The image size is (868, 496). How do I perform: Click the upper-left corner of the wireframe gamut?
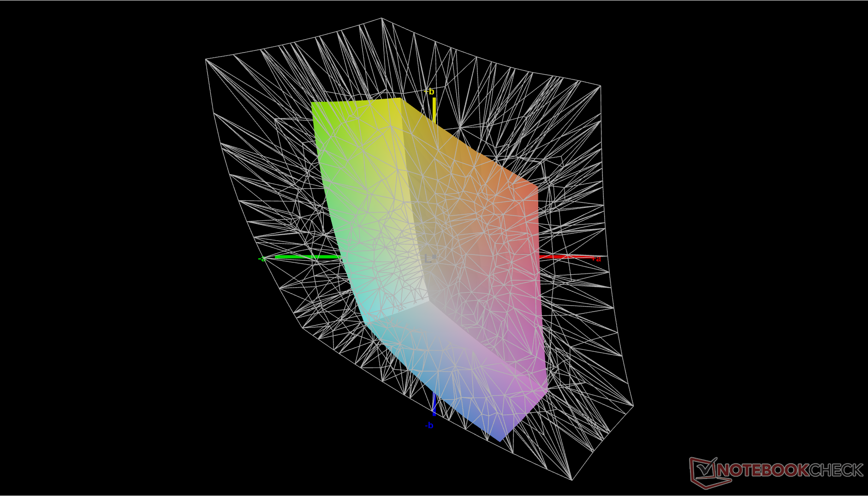click(x=206, y=59)
